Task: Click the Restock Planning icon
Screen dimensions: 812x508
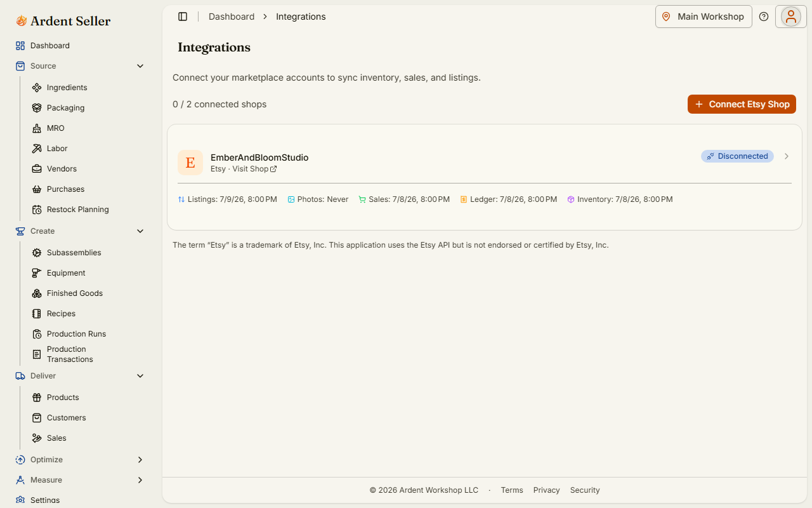Action: coord(37,210)
